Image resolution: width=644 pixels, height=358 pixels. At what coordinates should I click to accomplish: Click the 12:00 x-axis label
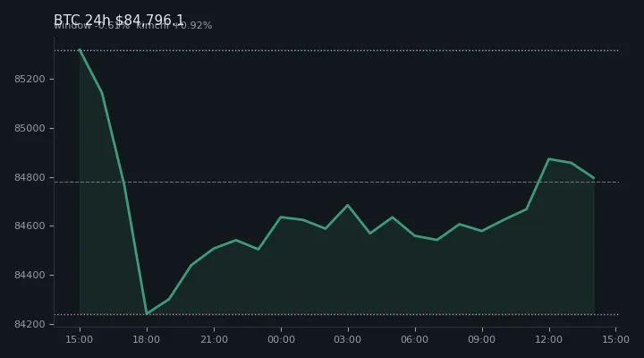[549, 339]
